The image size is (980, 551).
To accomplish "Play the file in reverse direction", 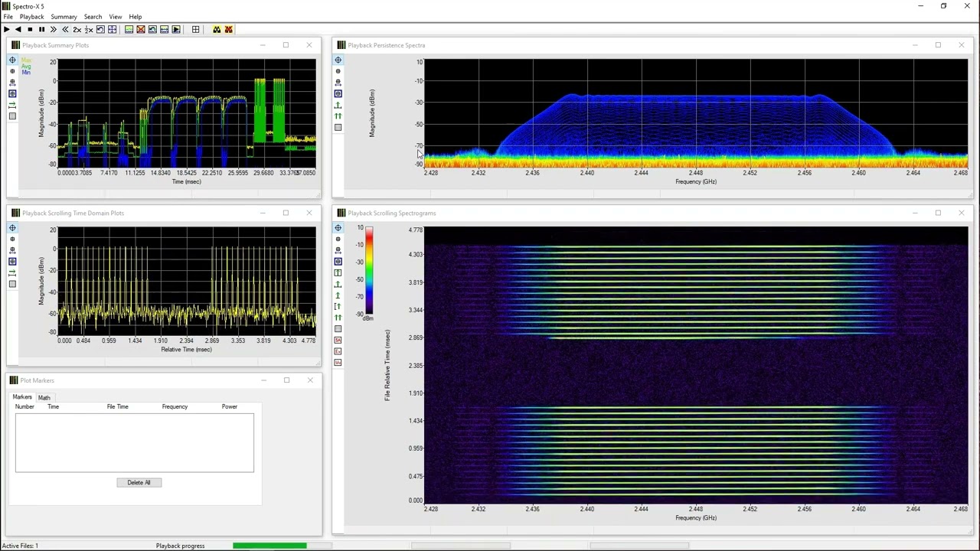I will point(18,29).
